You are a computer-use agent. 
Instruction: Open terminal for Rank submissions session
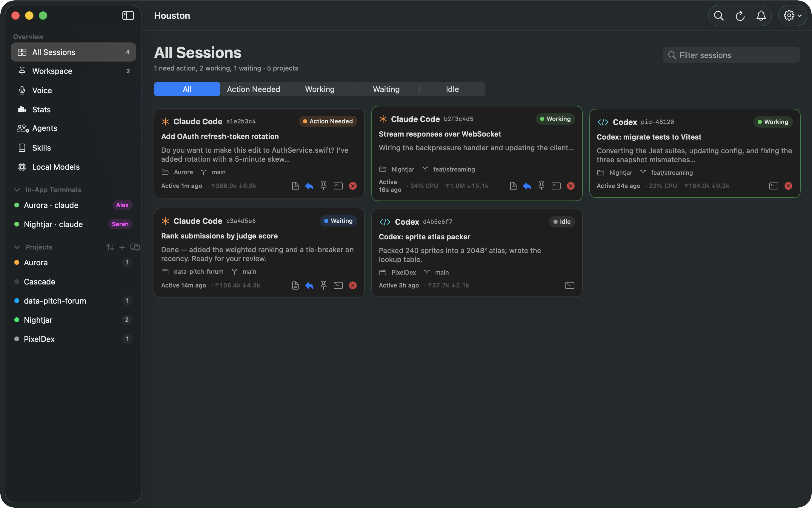[x=338, y=286]
